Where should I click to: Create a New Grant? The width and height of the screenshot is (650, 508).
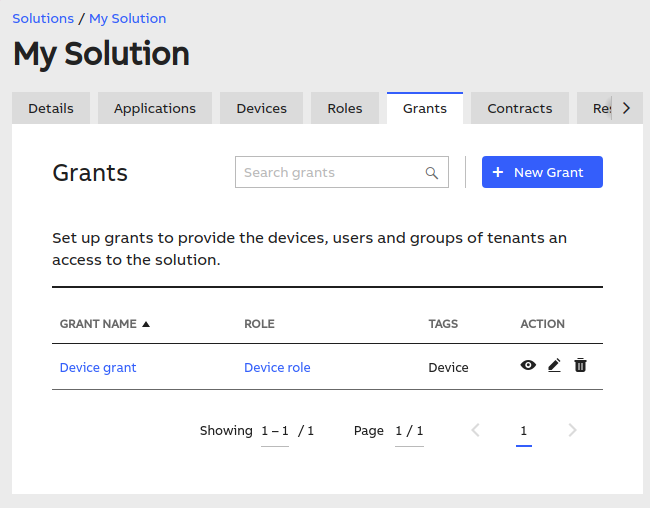542,172
